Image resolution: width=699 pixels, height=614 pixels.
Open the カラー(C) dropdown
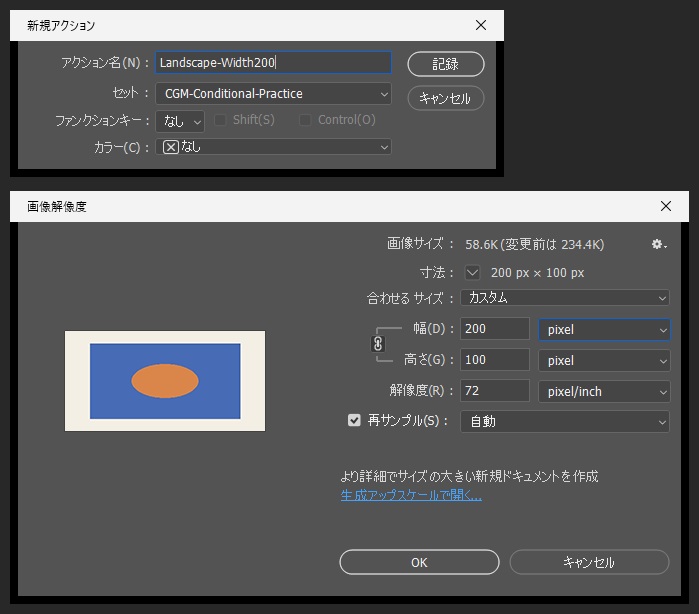click(273, 147)
